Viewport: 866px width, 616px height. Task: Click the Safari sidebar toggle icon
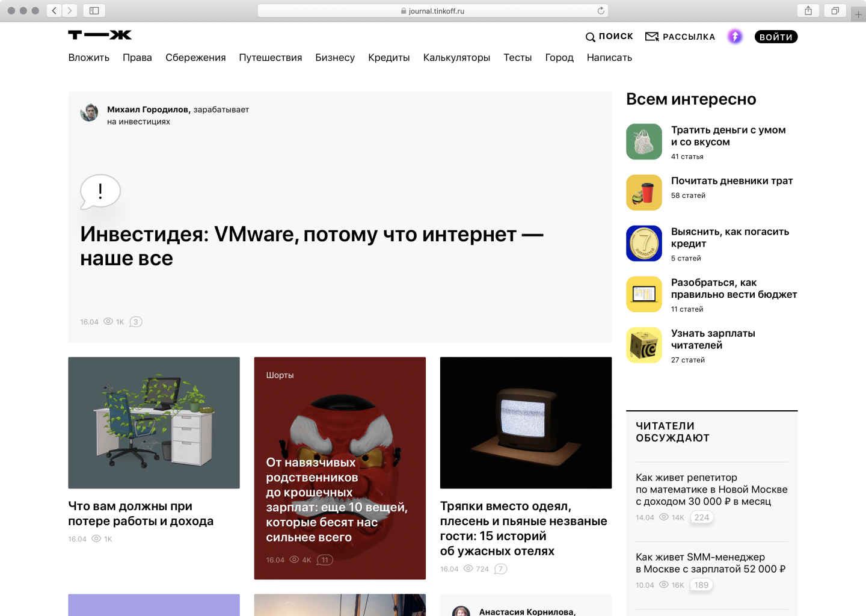(x=94, y=11)
